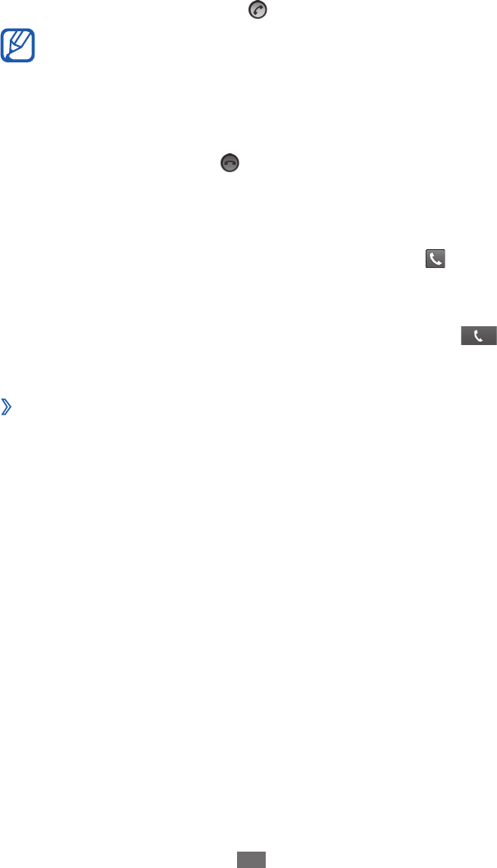Click the blue rounded-square note symbol
497x868 pixels.
18,45
